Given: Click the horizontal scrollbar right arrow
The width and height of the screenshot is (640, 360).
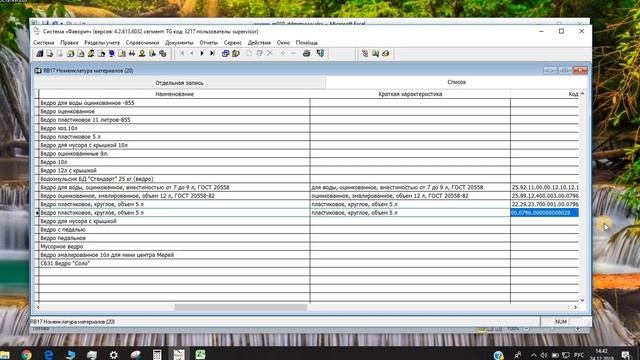Looking at the screenshot, I should click(575, 307).
